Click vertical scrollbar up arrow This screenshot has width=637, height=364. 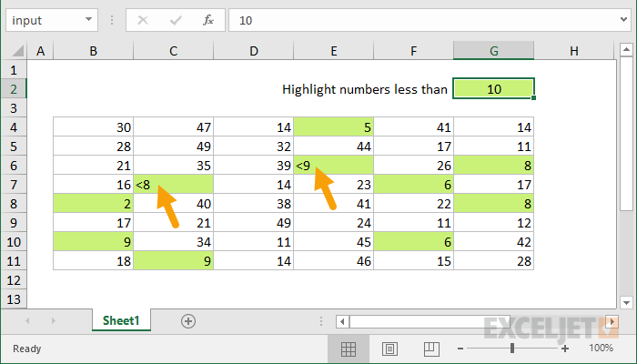coord(626,50)
